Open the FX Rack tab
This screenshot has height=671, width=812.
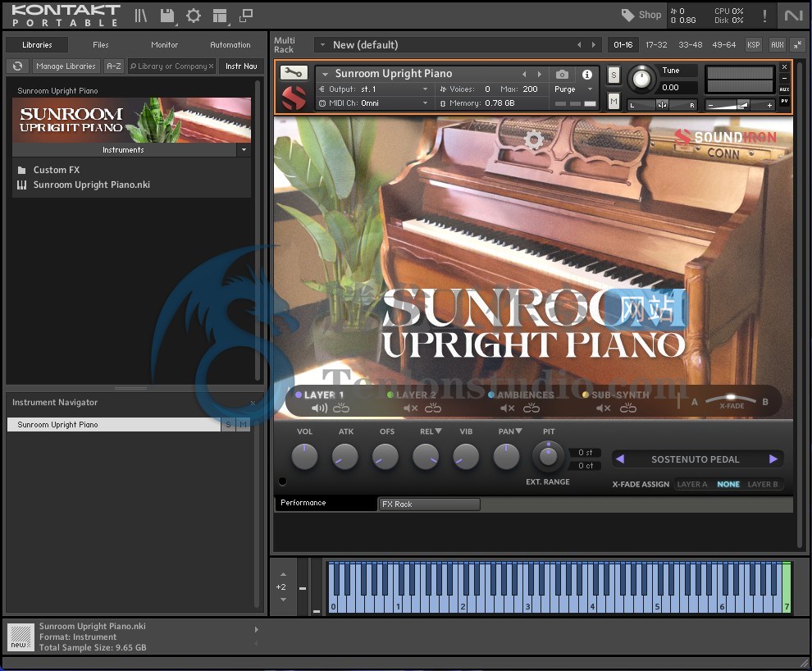429,504
